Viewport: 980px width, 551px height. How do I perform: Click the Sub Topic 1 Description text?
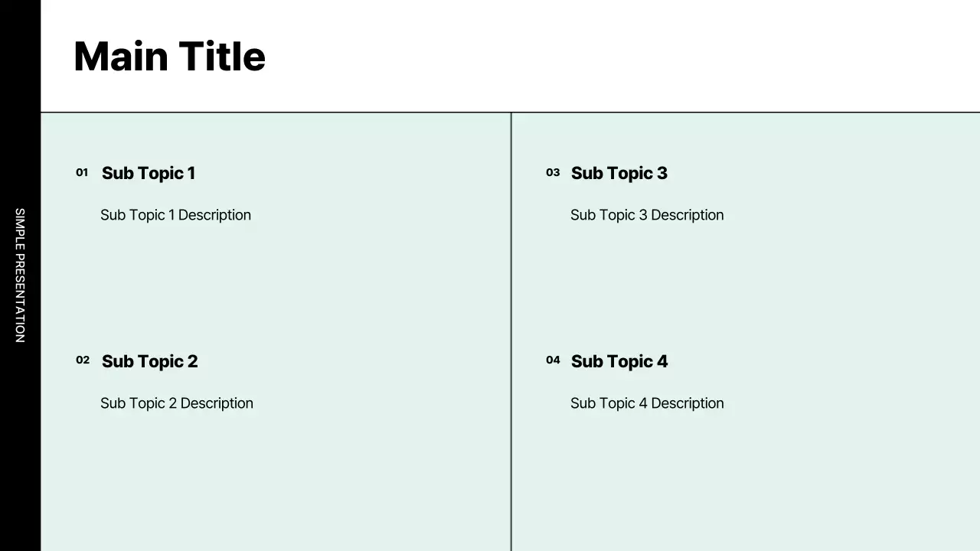pos(175,215)
